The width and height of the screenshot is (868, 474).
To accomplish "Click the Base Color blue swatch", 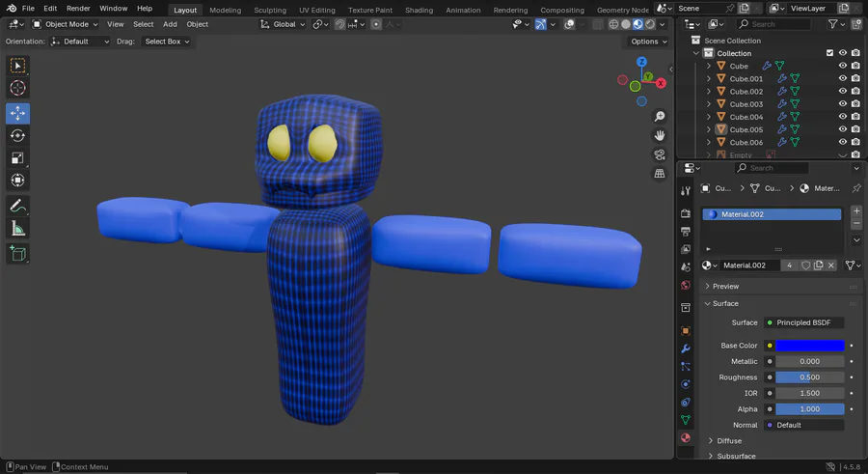I will click(x=810, y=346).
